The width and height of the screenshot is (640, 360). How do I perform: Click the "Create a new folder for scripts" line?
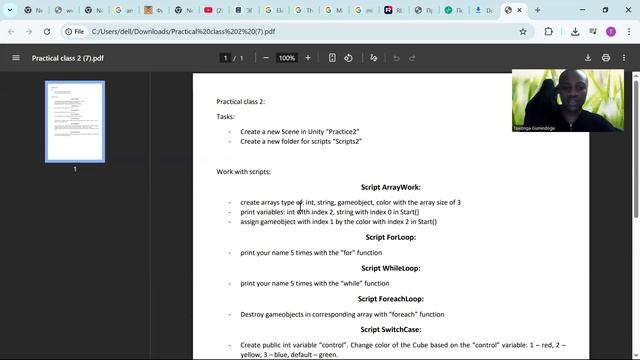pyautogui.click(x=301, y=141)
